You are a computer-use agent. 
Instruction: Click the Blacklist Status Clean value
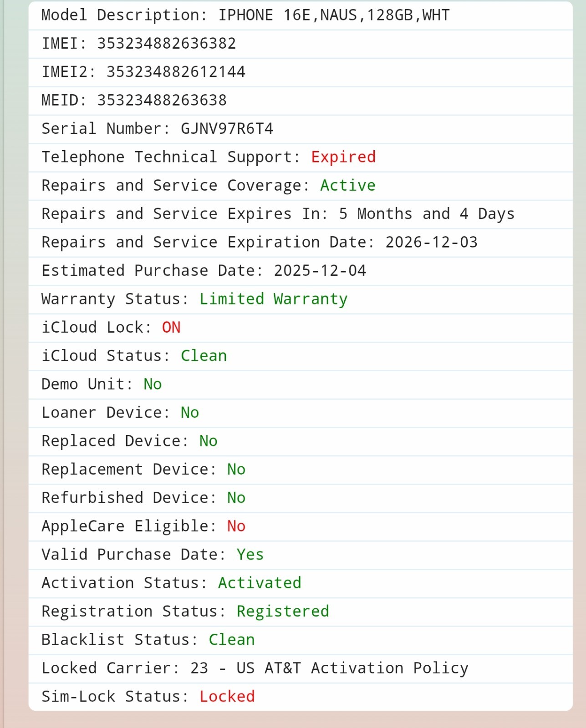click(231, 640)
